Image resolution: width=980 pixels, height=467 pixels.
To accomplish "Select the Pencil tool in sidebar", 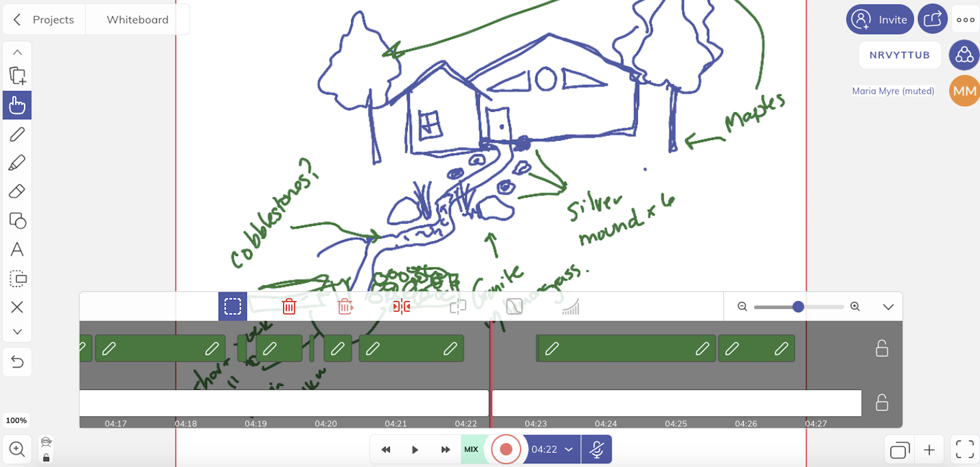I will 17,134.
